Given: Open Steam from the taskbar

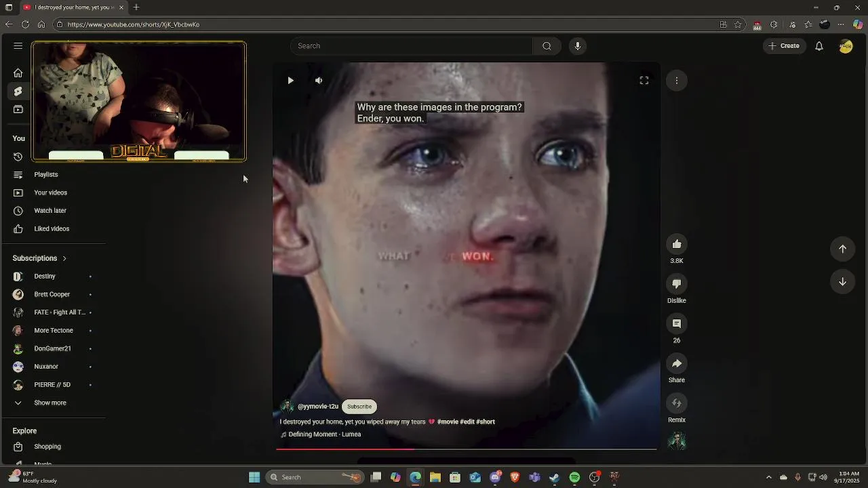Looking at the screenshot, I should click(x=554, y=477).
